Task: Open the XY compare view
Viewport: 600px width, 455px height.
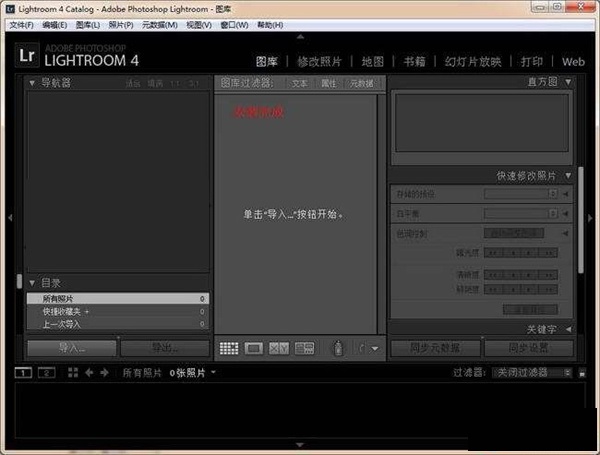Action: (279, 348)
